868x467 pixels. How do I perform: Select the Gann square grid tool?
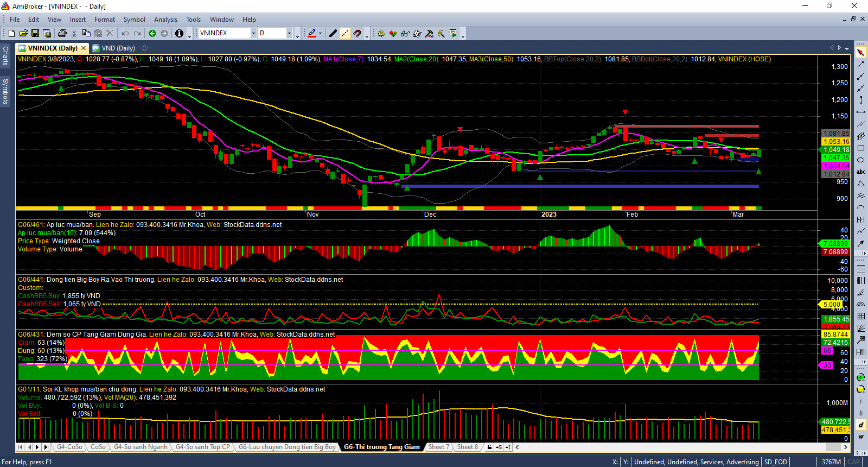pos(861,316)
